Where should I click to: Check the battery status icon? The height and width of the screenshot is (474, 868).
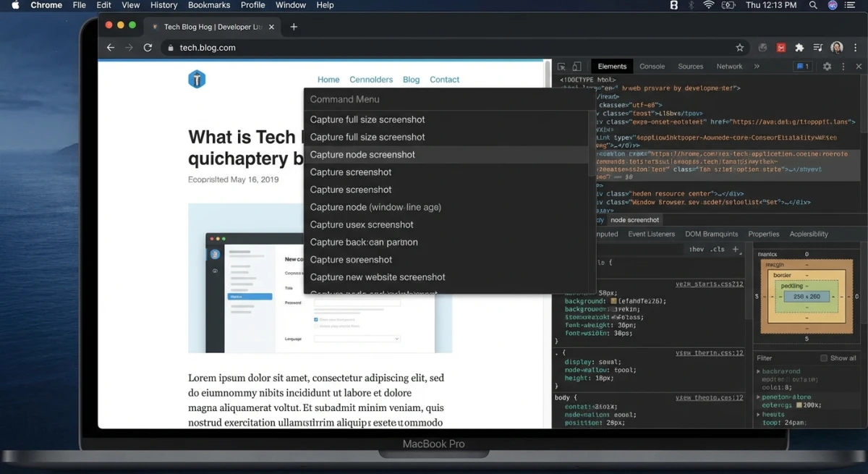point(728,5)
